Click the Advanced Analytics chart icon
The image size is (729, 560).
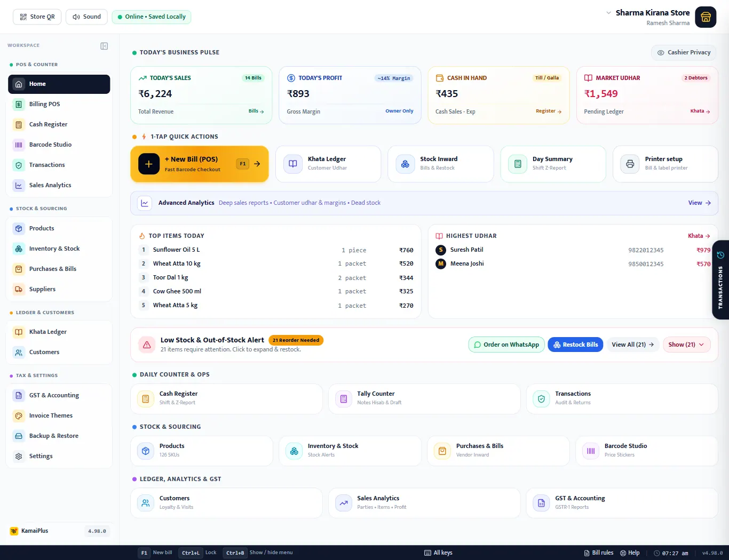145,203
